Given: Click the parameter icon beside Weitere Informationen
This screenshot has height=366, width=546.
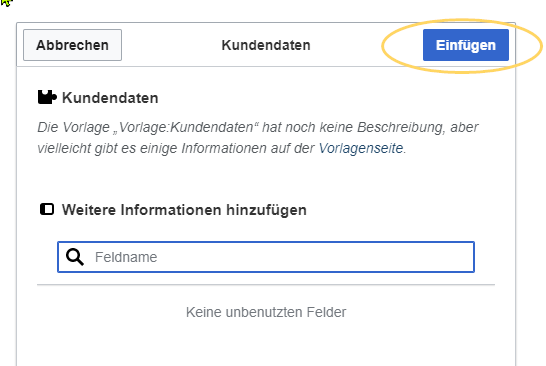Looking at the screenshot, I should pyautogui.click(x=47, y=209).
